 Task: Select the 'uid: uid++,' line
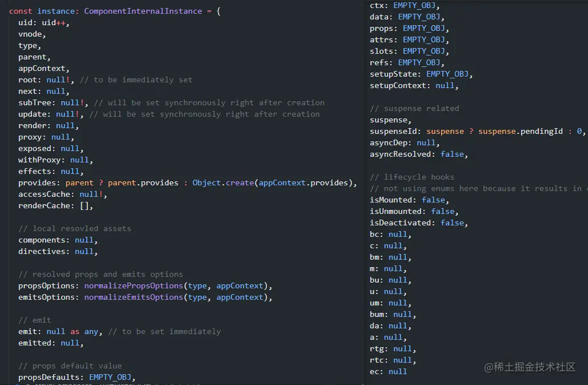[x=44, y=22]
